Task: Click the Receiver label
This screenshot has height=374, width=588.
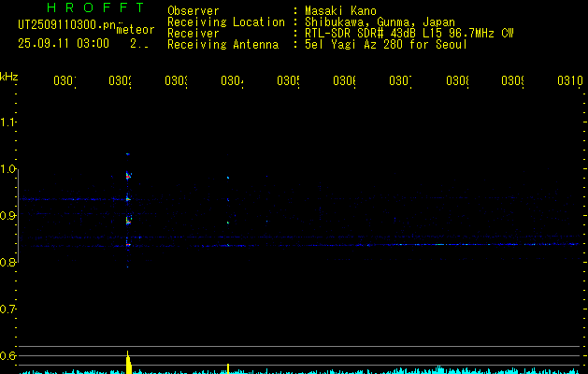Action: point(194,34)
